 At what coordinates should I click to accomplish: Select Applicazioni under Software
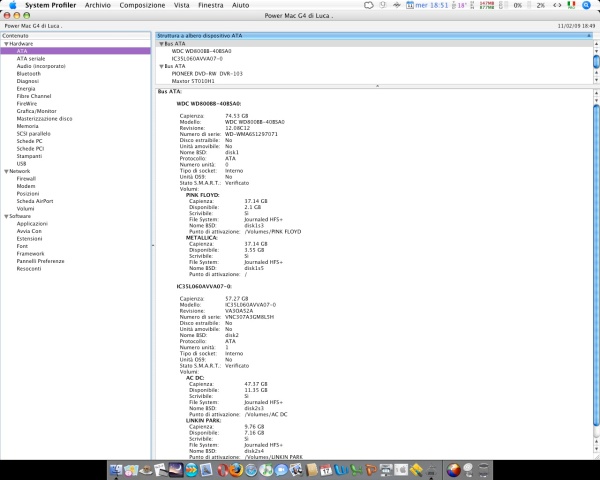pyautogui.click(x=32, y=224)
